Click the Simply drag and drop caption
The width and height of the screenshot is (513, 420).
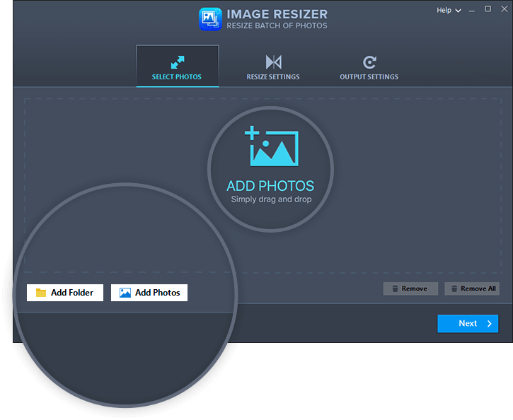[271, 199]
